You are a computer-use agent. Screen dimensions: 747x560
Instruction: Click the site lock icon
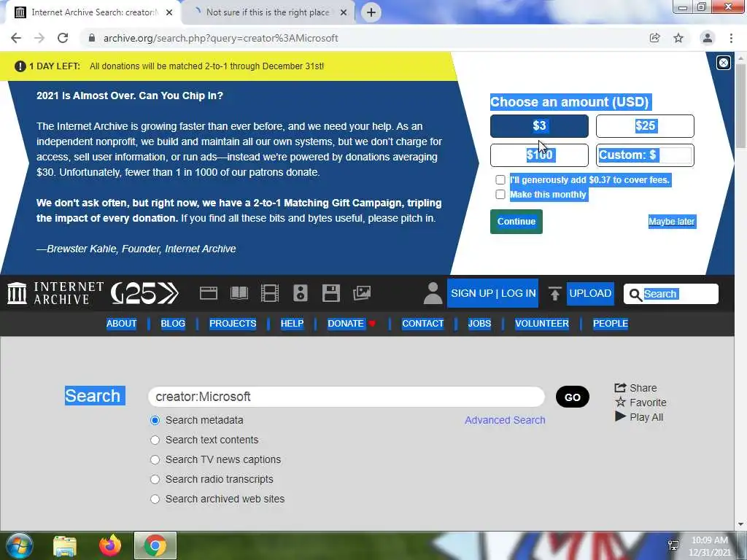[91, 38]
